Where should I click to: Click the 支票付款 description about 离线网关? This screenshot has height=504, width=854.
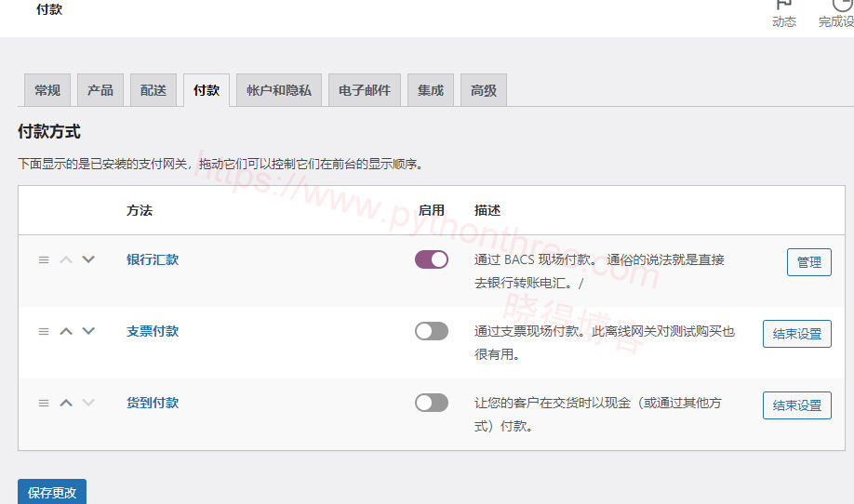[605, 342]
